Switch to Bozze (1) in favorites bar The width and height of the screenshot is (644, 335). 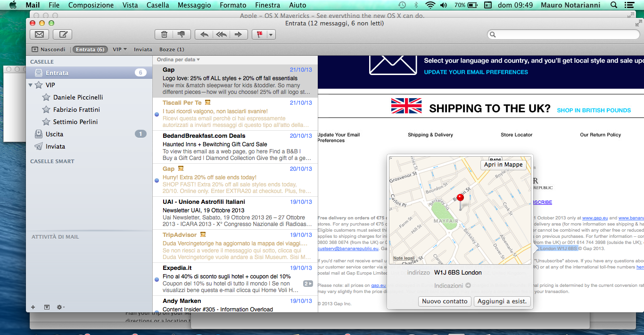tap(172, 50)
